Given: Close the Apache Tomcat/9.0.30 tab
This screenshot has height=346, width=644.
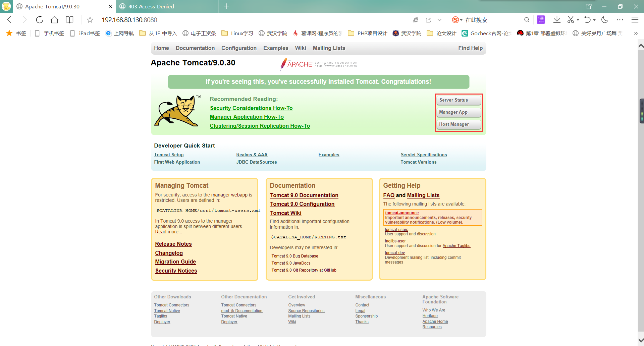Looking at the screenshot, I should point(110,6).
